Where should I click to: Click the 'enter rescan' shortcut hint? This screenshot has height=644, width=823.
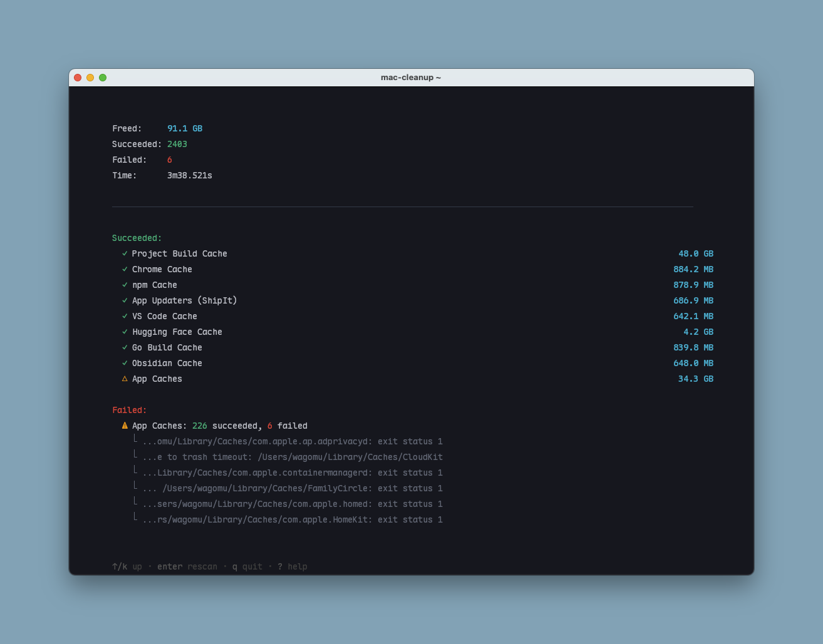click(x=187, y=566)
